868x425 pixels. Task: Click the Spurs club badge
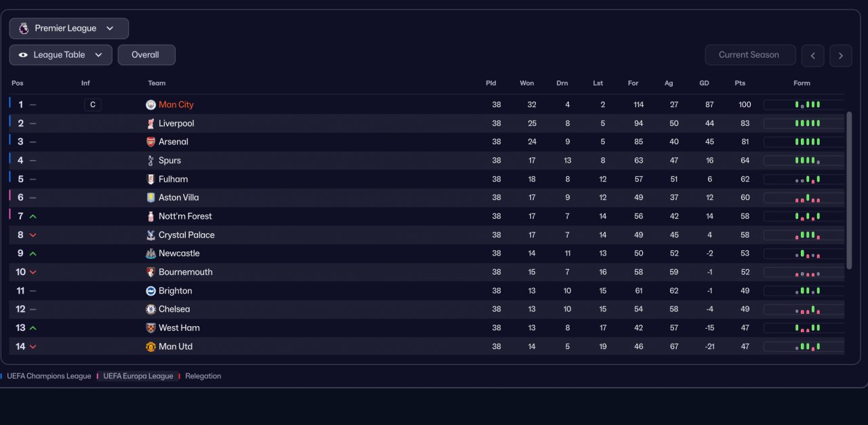pos(151,161)
